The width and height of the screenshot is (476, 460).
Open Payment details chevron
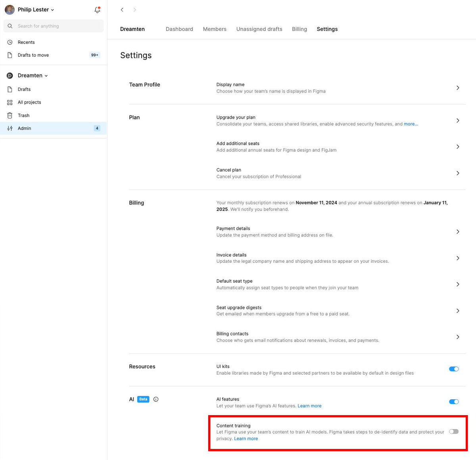click(458, 232)
